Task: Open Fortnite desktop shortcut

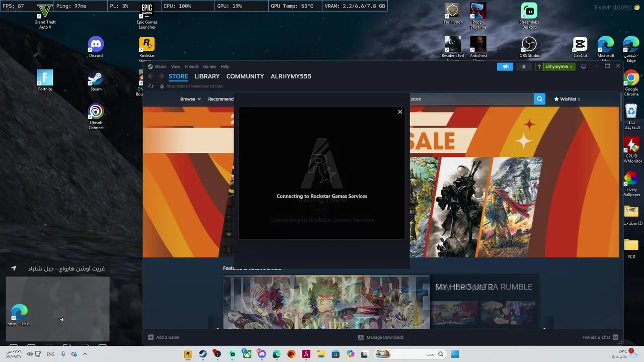Action: click(45, 81)
